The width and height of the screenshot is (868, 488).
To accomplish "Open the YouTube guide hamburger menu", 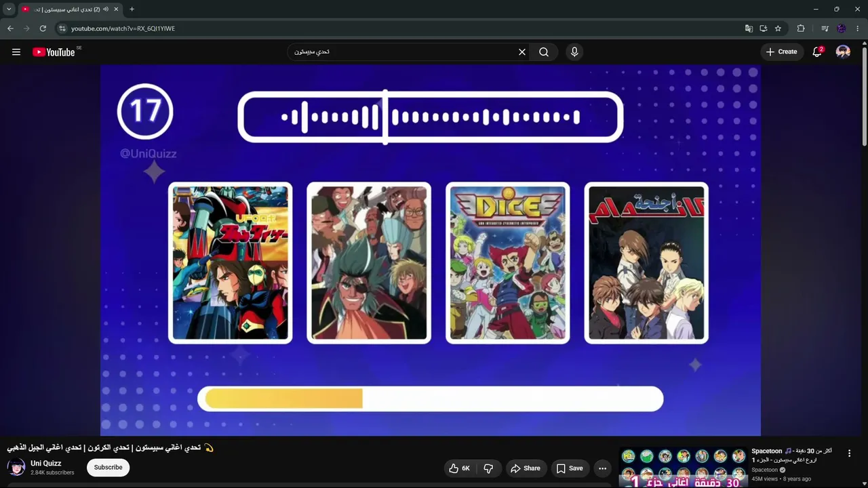I will [x=16, y=52].
